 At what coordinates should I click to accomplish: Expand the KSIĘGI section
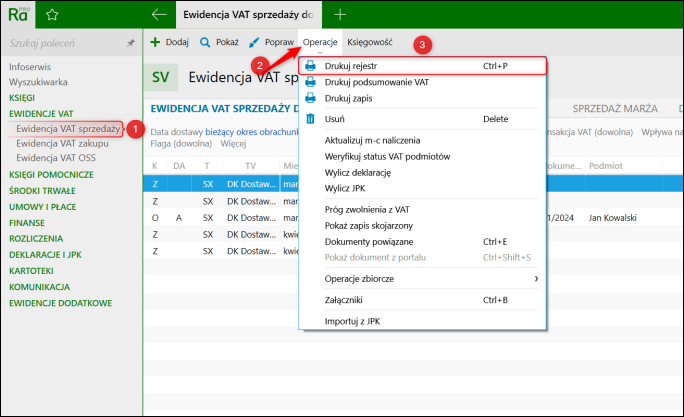(x=22, y=98)
